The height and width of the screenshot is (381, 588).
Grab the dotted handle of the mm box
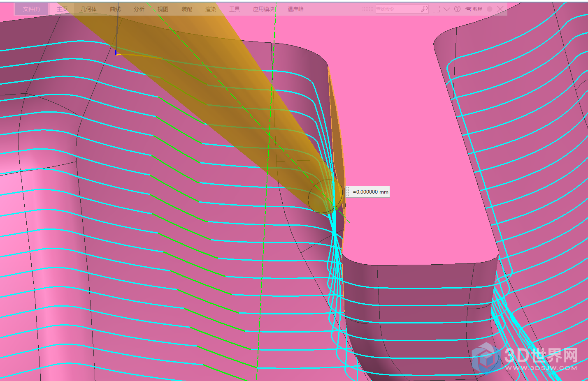click(x=348, y=192)
